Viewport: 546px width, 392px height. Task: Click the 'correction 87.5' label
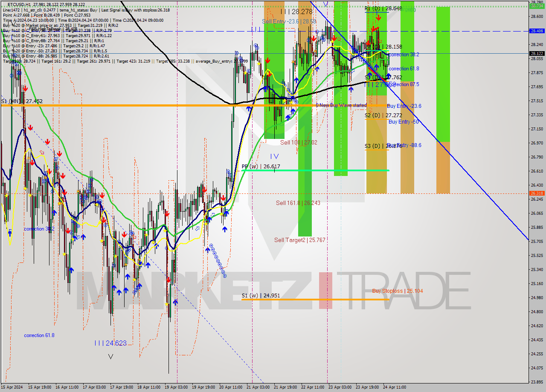tap(404, 84)
